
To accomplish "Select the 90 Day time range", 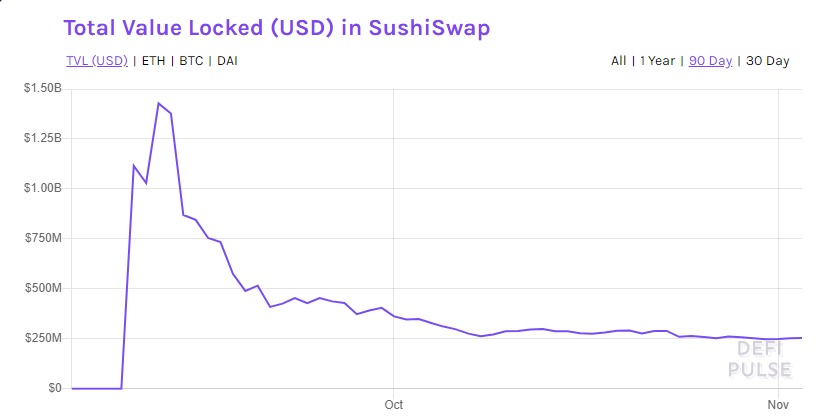I will point(711,61).
